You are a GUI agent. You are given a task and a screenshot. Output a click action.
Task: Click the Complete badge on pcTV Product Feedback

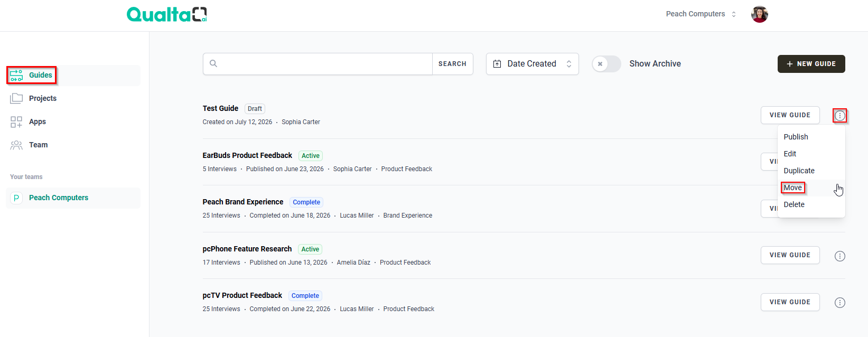point(305,296)
